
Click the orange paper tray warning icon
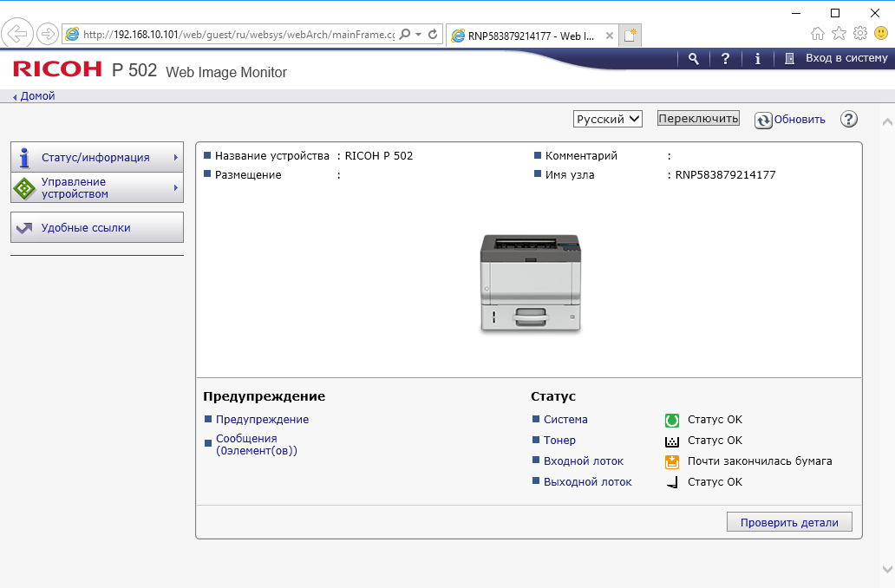pos(672,462)
